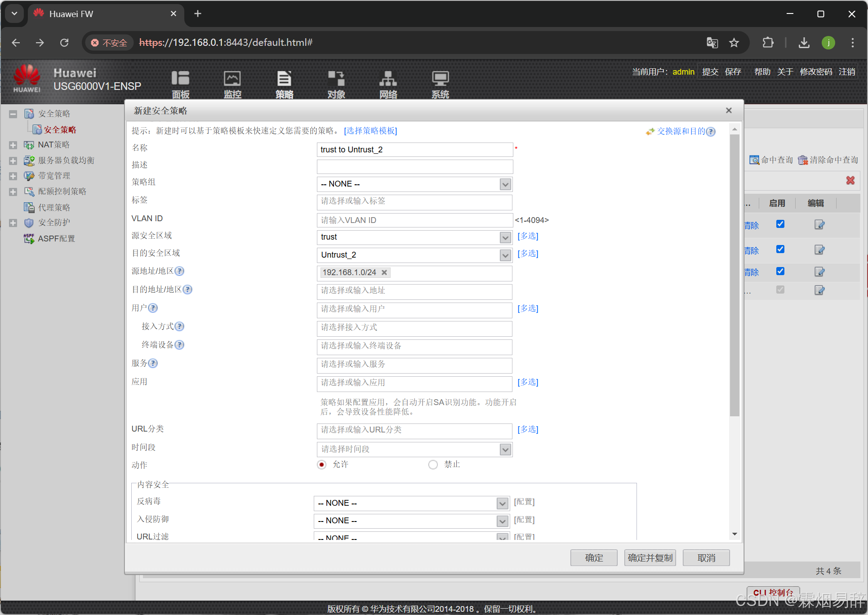Remove the 192.168.1.0/24 address tag
This screenshot has height=615, width=868.
(x=384, y=272)
